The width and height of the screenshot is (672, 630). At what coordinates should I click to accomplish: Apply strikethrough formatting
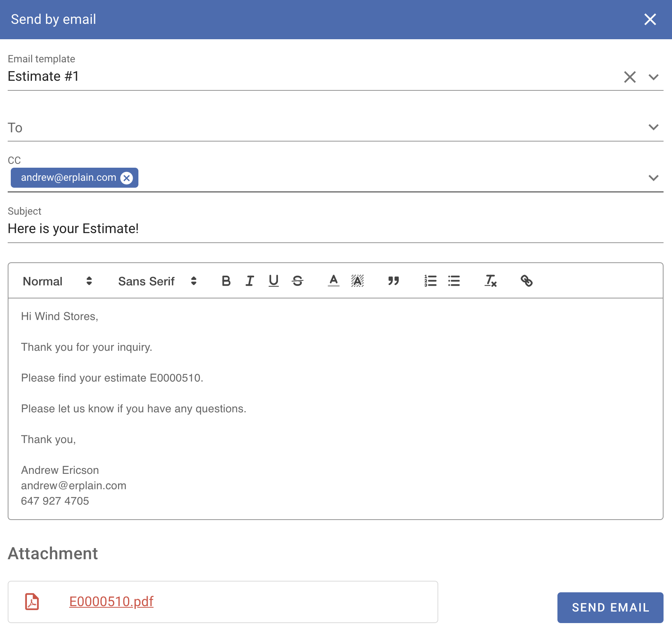click(297, 281)
